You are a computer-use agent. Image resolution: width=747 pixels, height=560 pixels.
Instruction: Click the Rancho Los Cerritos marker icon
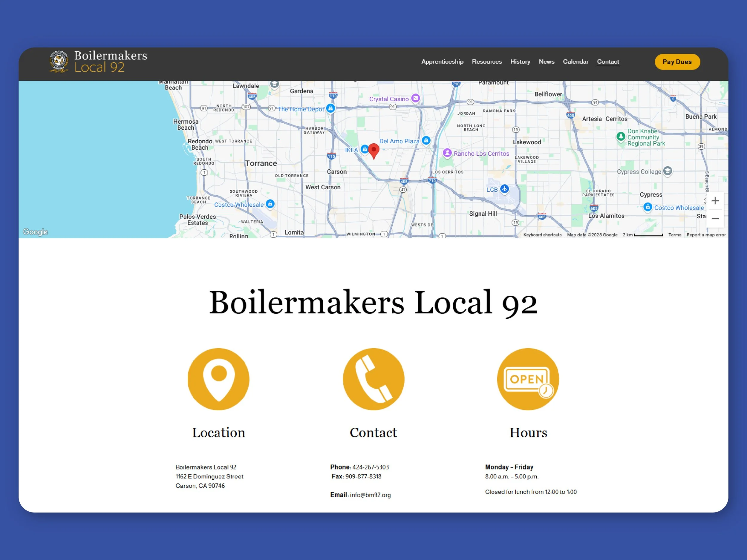[447, 153]
